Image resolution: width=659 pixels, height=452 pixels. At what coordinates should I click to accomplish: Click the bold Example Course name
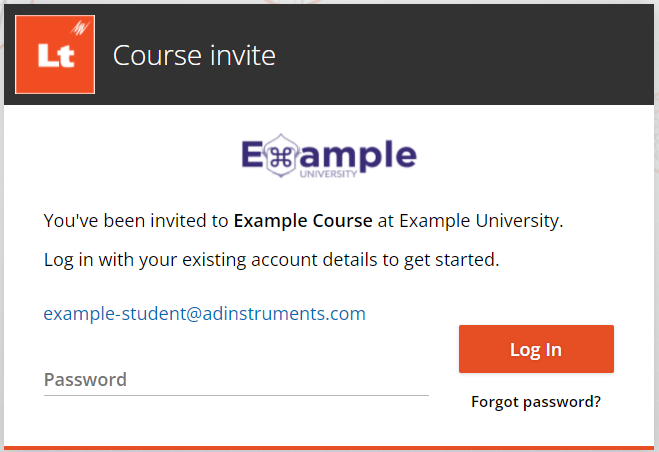tap(303, 221)
